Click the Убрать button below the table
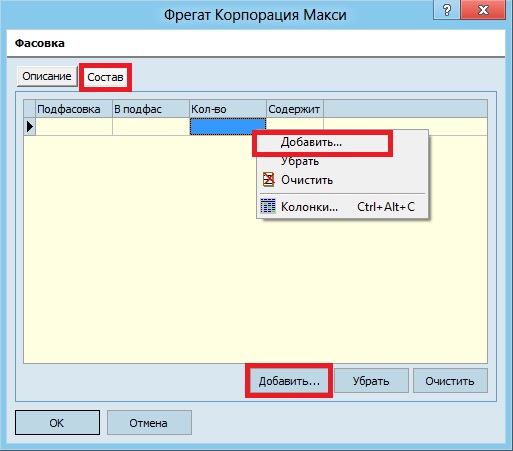 click(371, 381)
